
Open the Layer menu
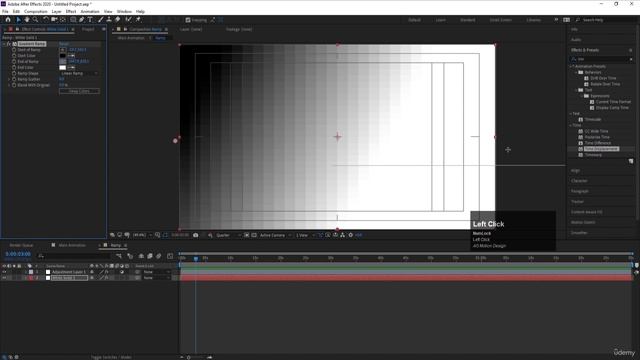point(56,11)
